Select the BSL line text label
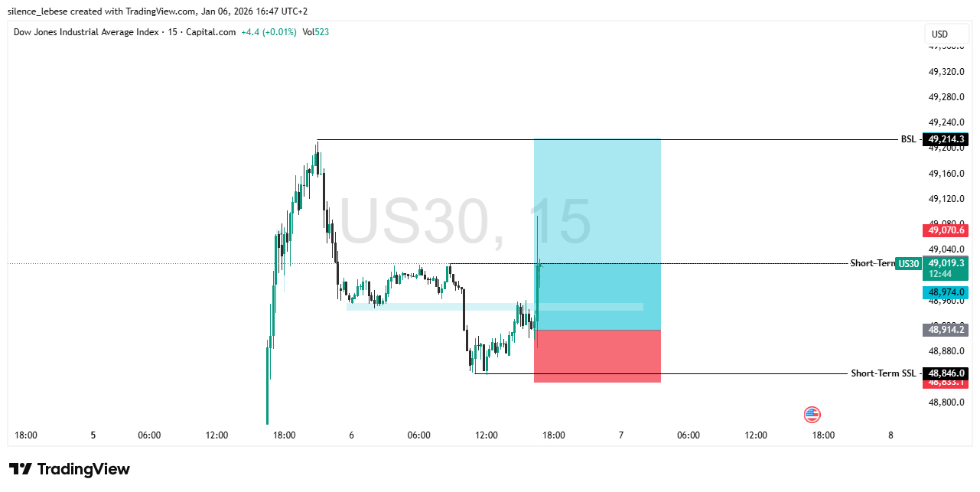This screenshot has width=980, height=492. 907,139
